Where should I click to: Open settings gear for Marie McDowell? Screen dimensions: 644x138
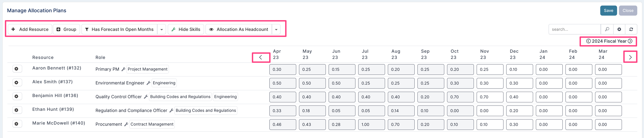click(16, 124)
